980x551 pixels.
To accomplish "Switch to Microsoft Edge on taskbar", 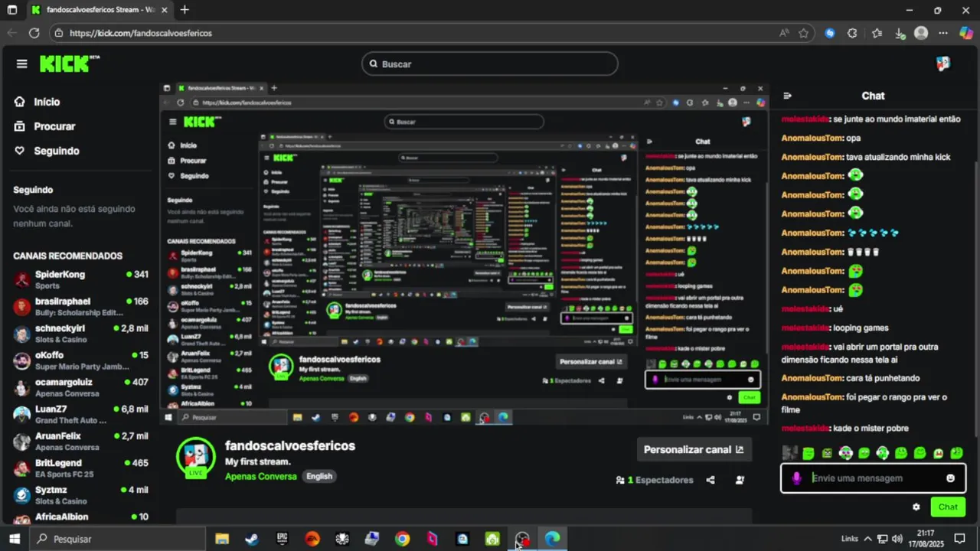I will click(552, 539).
